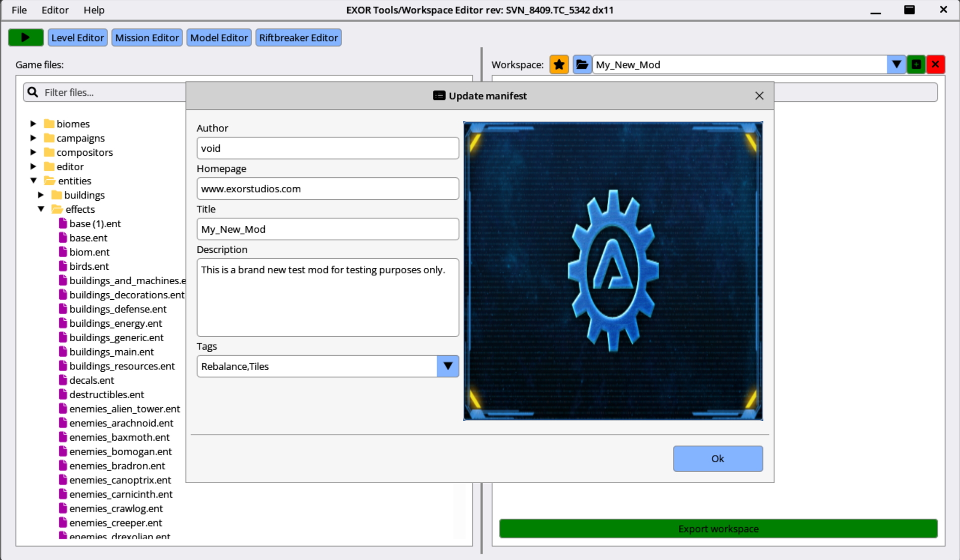Collapse the entities folder arrow
This screenshot has height=560, width=960.
33,180
